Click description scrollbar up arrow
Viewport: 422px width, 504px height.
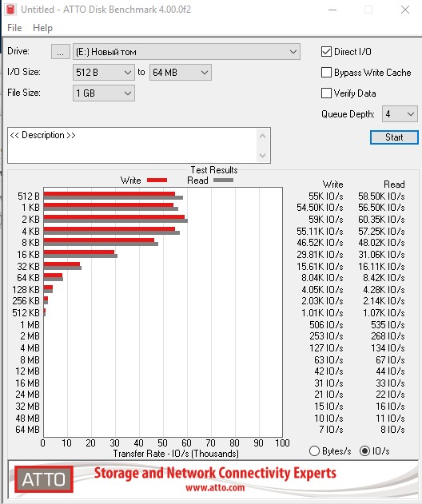262,136
